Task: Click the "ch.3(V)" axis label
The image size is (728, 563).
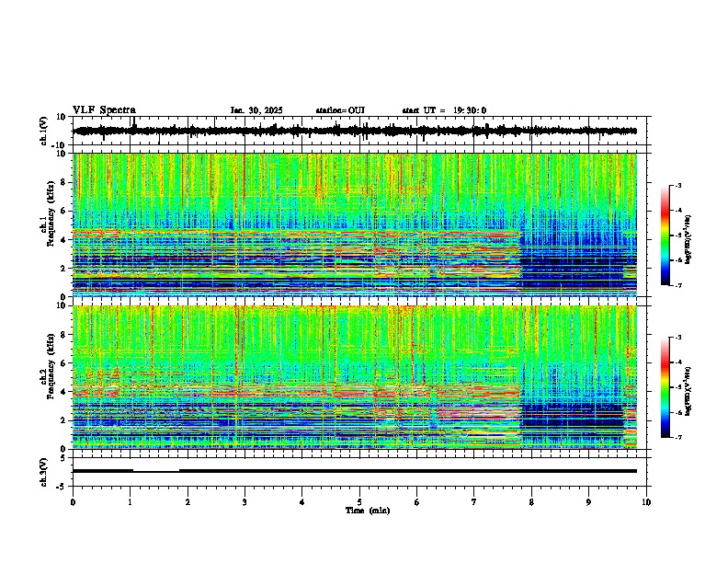Action: [44, 472]
